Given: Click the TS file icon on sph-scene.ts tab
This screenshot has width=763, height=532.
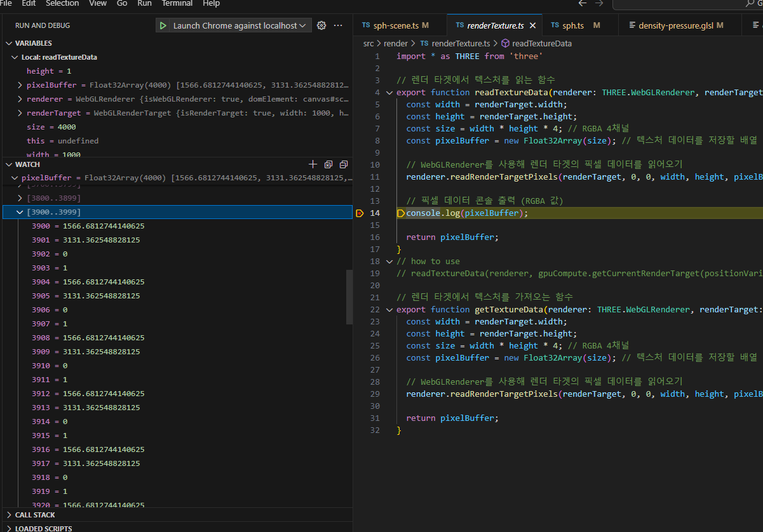Looking at the screenshot, I should pyautogui.click(x=366, y=25).
